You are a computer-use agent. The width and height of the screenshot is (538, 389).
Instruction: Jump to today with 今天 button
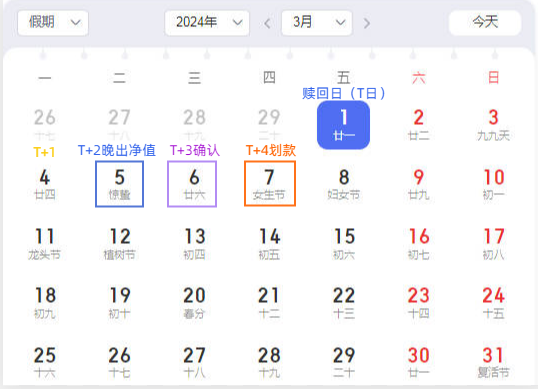[485, 23]
